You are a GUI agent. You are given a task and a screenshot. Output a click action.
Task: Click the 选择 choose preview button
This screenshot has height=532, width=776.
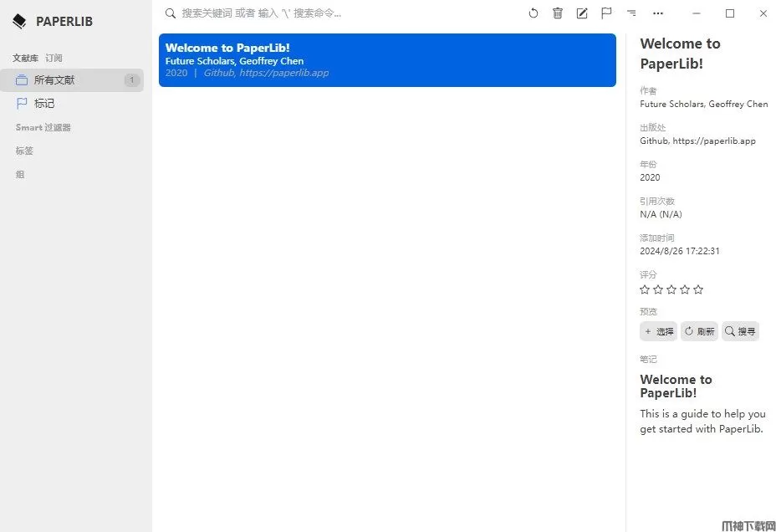pyautogui.click(x=658, y=331)
